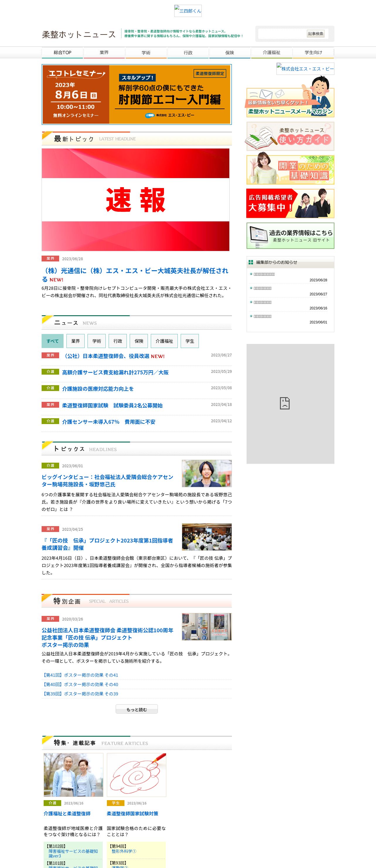The image size is (376, 868).
Task: Click the 三四郎くん image at the top
Action: (x=188, y=11)
